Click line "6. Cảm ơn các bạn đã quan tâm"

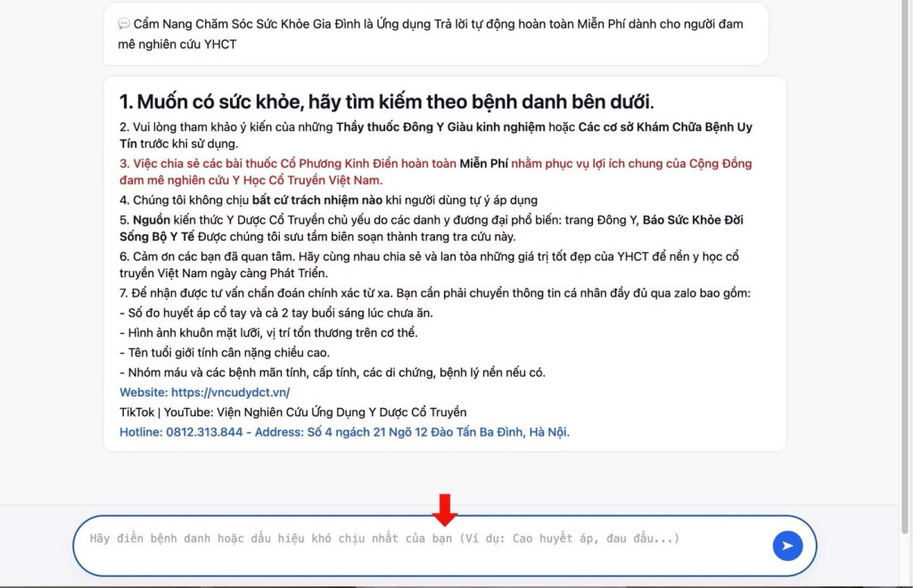429,265
